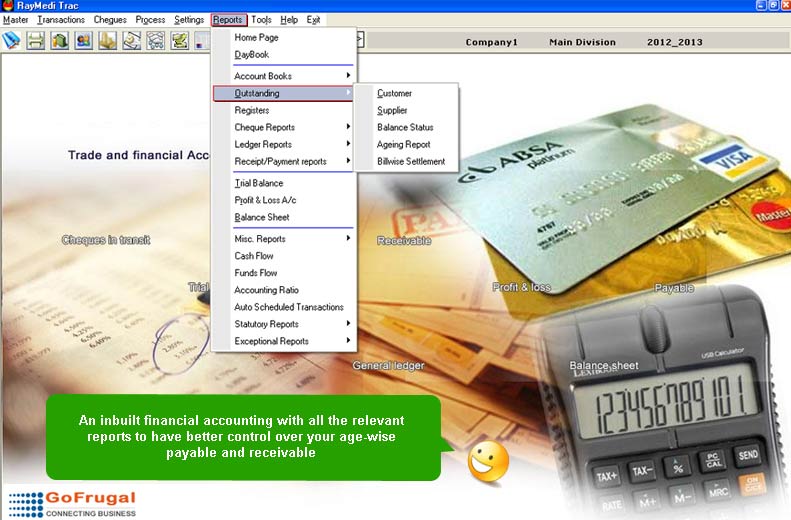This screenshot has height=520, width=791.
Task: Open the Help menu
Action: (289, 20)
